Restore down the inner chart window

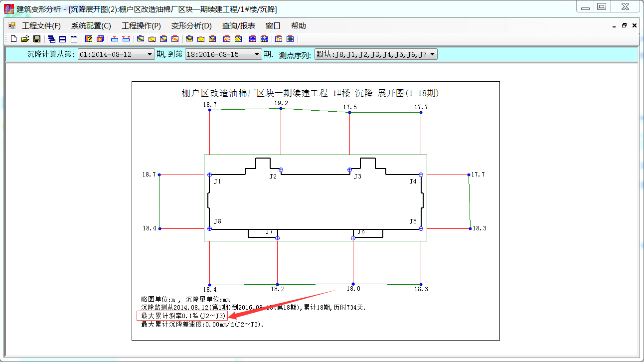tap(624, 25)
